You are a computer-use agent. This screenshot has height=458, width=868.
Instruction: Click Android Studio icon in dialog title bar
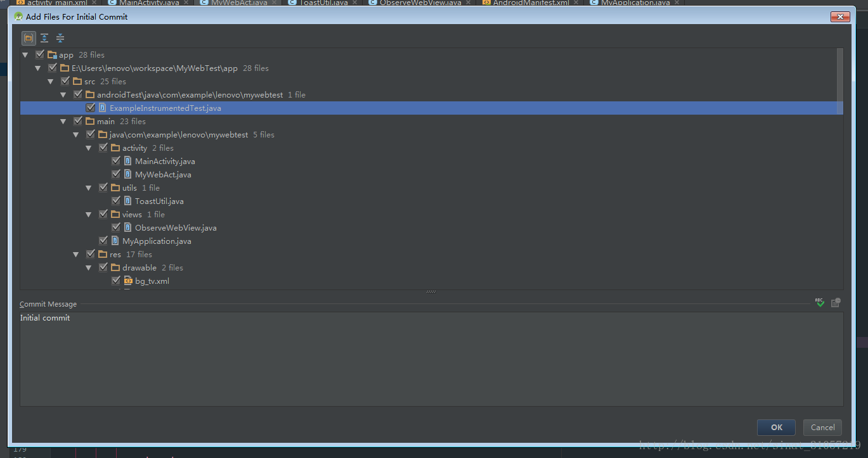pyautogui.click(x=18, y=16)
